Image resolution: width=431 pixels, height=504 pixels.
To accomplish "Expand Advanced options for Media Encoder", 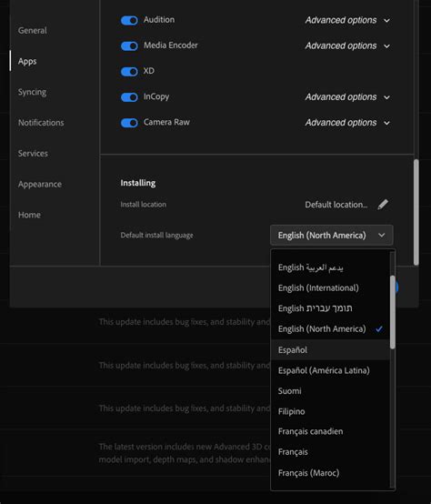I will pyautogui.click(x=347, y=46).
